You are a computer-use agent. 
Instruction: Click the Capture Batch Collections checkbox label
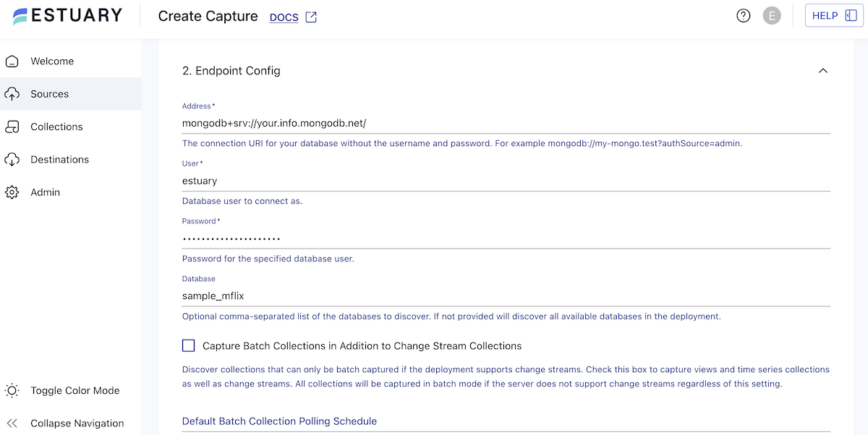click(x=362, y=346)
